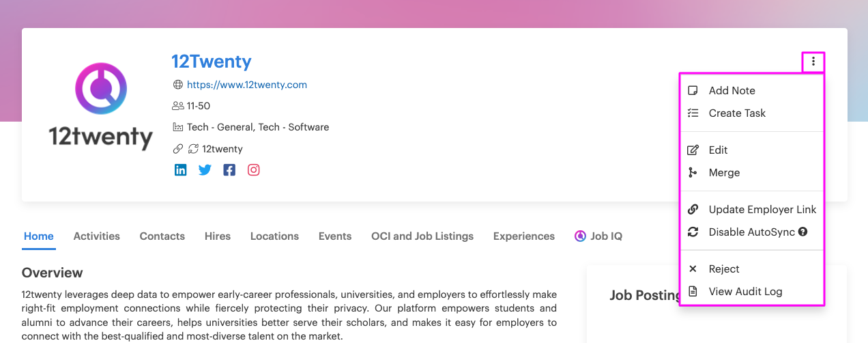This screenshot has height=343, width=868.
Task: Choose the Merge option
Action: [752, 173]
